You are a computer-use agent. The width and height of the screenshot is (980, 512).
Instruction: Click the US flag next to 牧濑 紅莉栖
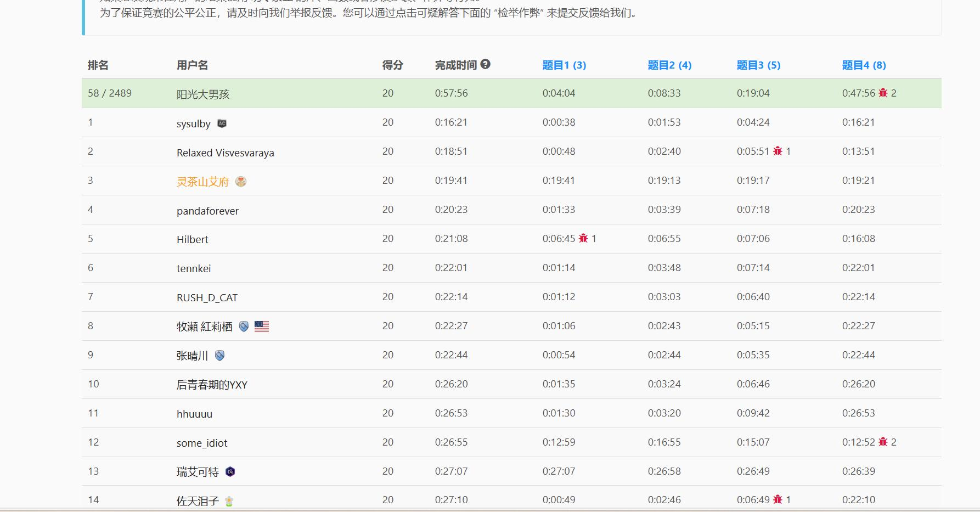tap(262, 327)
